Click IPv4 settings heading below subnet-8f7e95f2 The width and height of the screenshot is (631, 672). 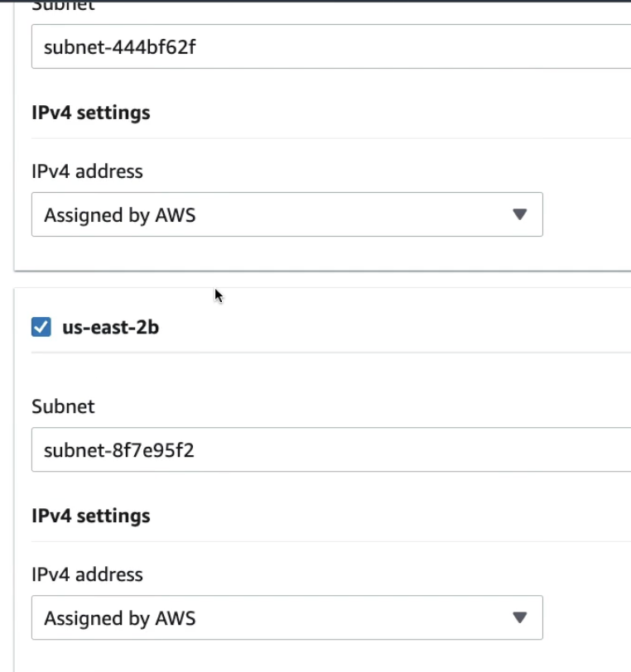91,516
